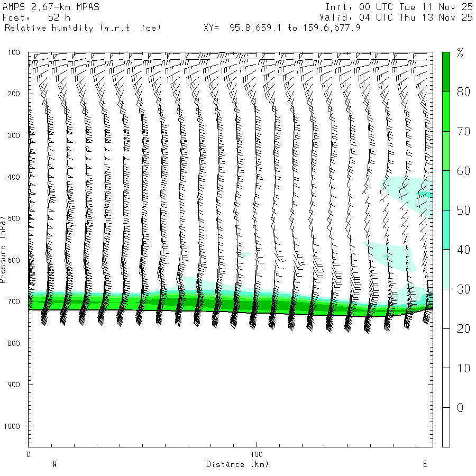The height and width of the screenshot is (476, 476).
Task: Click the distance axis label '100'
Action: (x=257, y=454)
